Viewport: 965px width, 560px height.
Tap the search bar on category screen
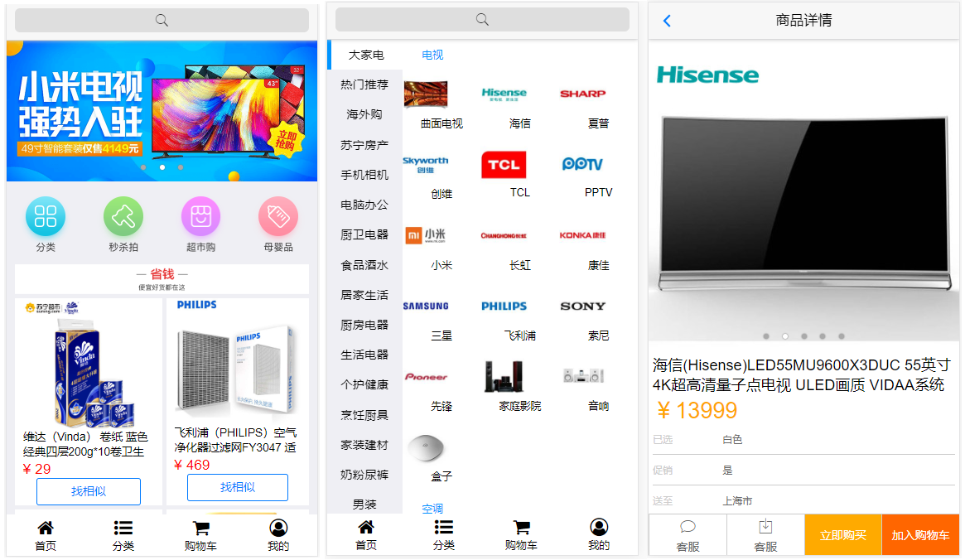[x=482, y=20]
